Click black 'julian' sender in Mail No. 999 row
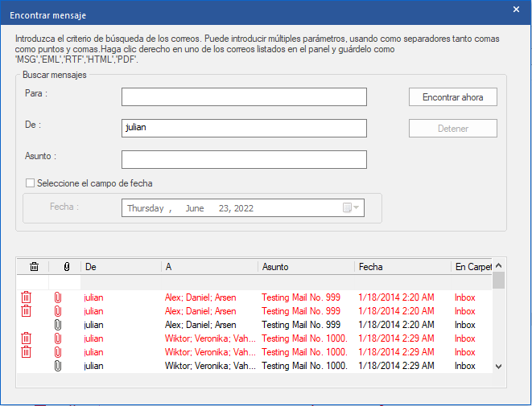The image size is (532, 406). [93, 325]
